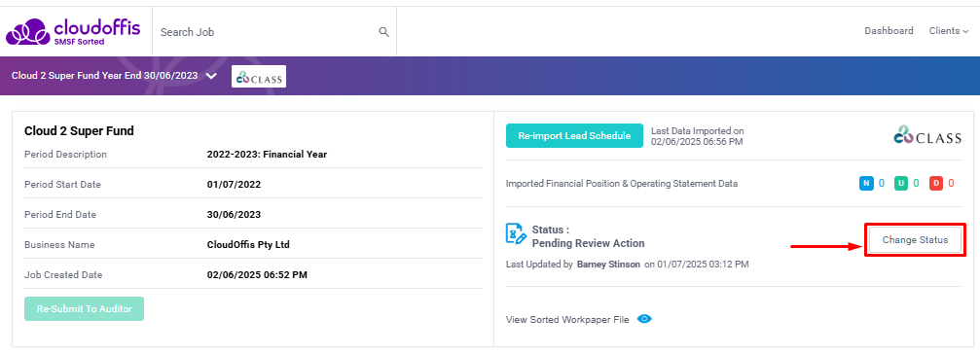Click the Business Name label
This screenshot has height=354, width=980.
(59, 245)
